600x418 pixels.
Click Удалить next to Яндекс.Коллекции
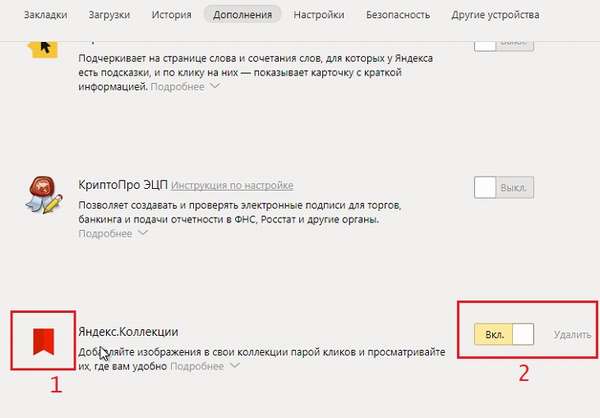click(x=572, y=335)
